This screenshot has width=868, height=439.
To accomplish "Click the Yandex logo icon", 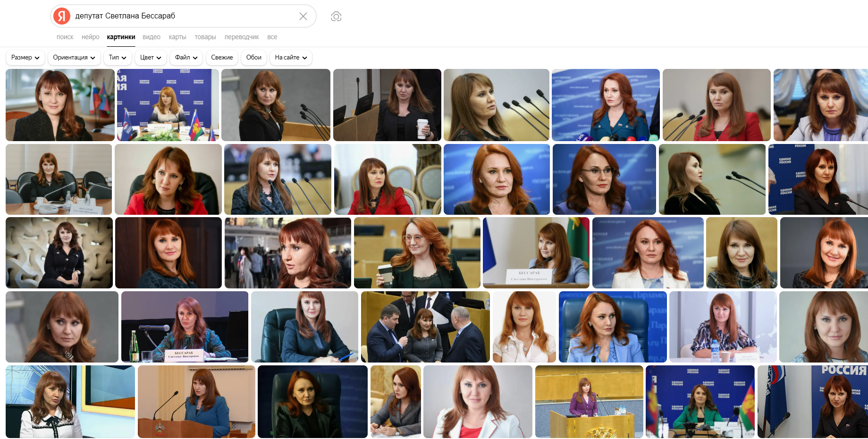I will pyautogui.click(x=61, y=16).
